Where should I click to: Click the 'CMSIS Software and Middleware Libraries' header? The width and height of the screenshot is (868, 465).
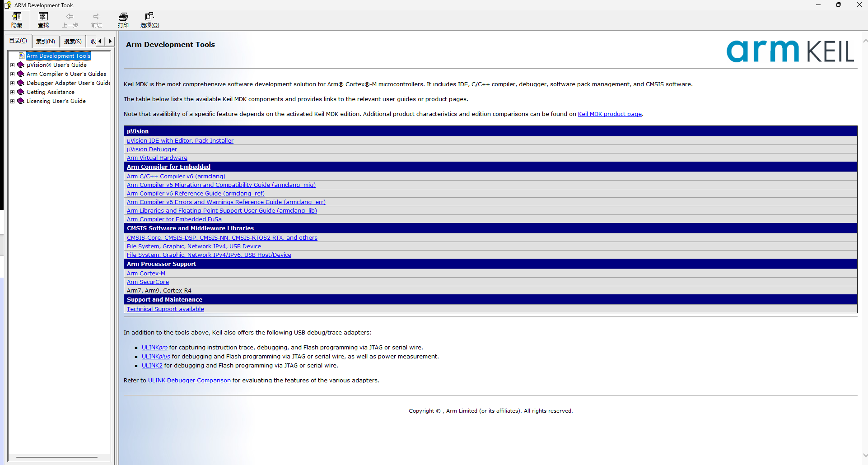click(x=190, y=228)
